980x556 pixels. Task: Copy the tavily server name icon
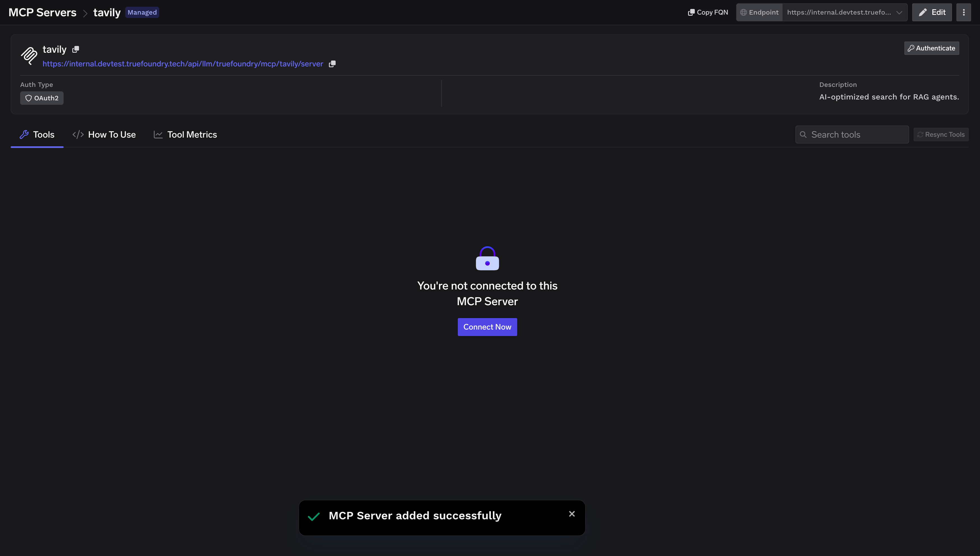76,49
